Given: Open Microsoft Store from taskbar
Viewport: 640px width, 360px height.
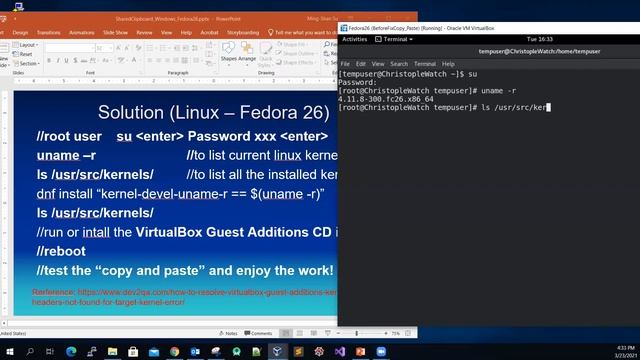Looking at the screenshot, I should click(133, 351).
